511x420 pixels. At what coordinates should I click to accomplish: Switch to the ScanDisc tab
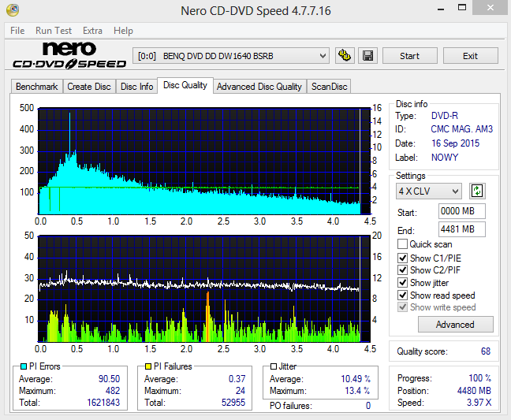point(329,87)
